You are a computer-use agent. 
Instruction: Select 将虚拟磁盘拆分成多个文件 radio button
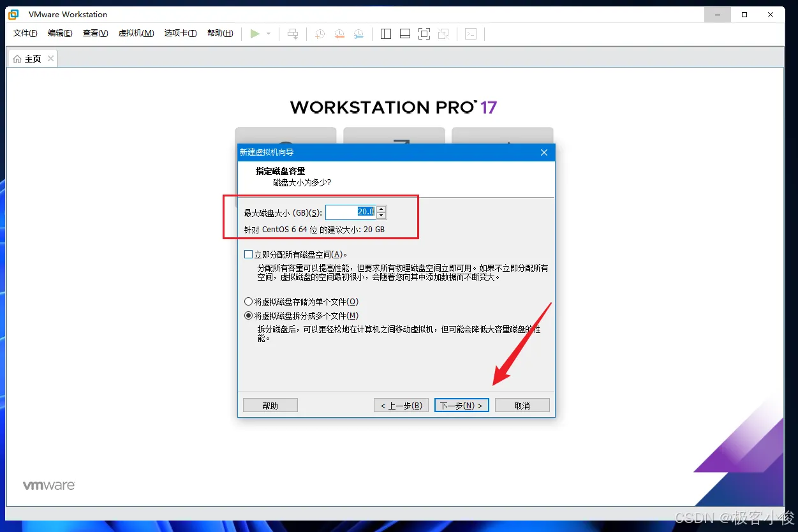[249, 316]
